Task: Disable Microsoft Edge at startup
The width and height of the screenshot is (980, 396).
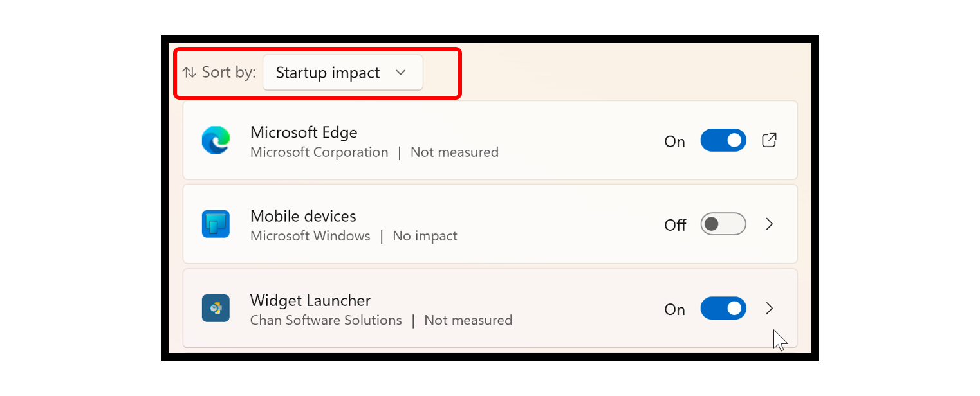Action: coord(723,139)
